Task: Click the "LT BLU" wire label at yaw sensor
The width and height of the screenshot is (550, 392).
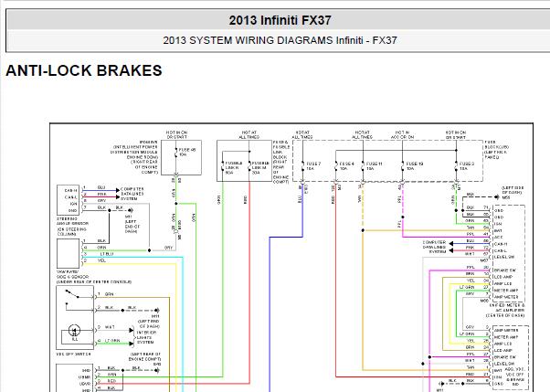Action: point(106,254)
